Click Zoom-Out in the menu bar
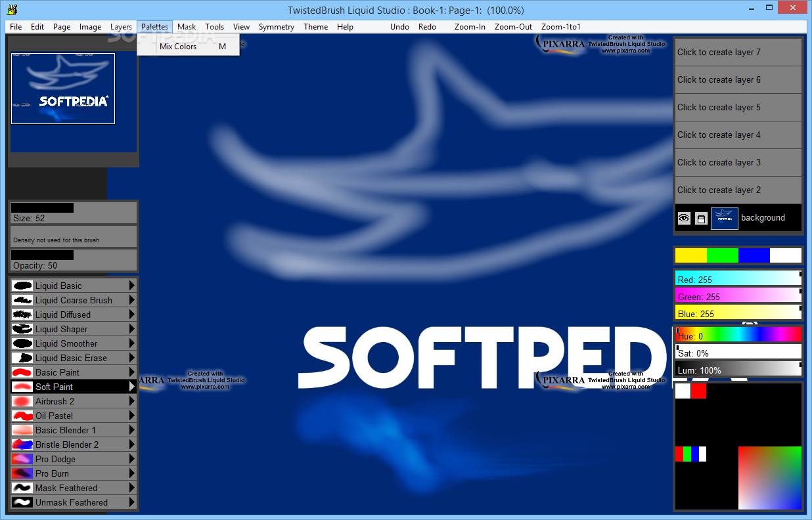Screen dimensions: 812x520 (x=514, y=27)
